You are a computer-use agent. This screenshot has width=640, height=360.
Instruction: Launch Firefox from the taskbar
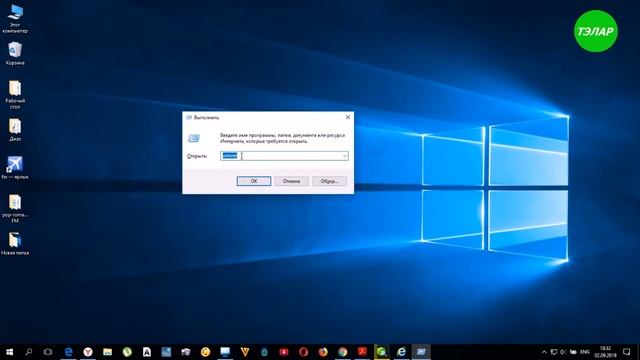click(323, 352)
